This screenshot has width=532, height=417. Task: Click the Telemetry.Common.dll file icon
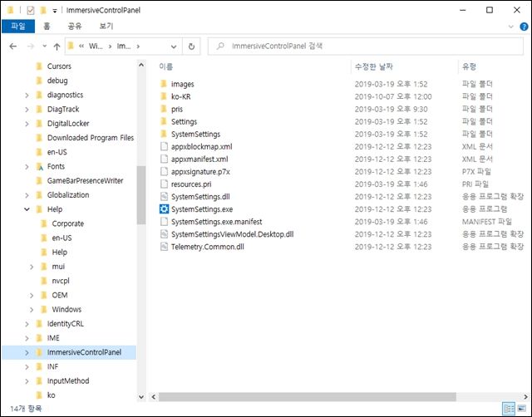pyautogui.click(x=164, y=247)
